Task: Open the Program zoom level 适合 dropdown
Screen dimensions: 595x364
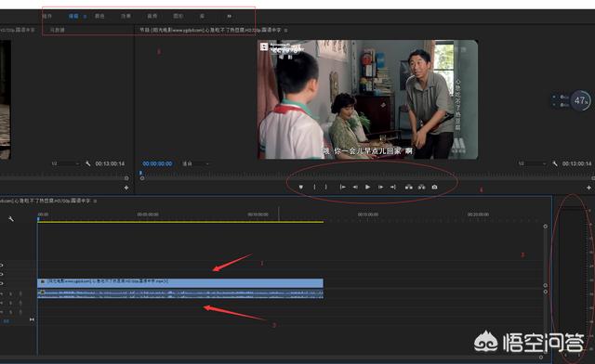Action: coord(196,163)
